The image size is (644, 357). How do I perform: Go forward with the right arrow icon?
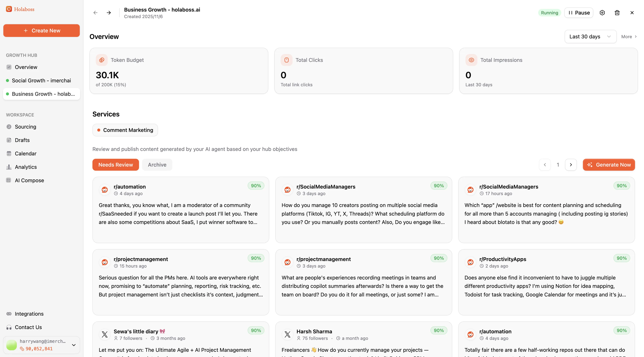(x=109, y=13)
